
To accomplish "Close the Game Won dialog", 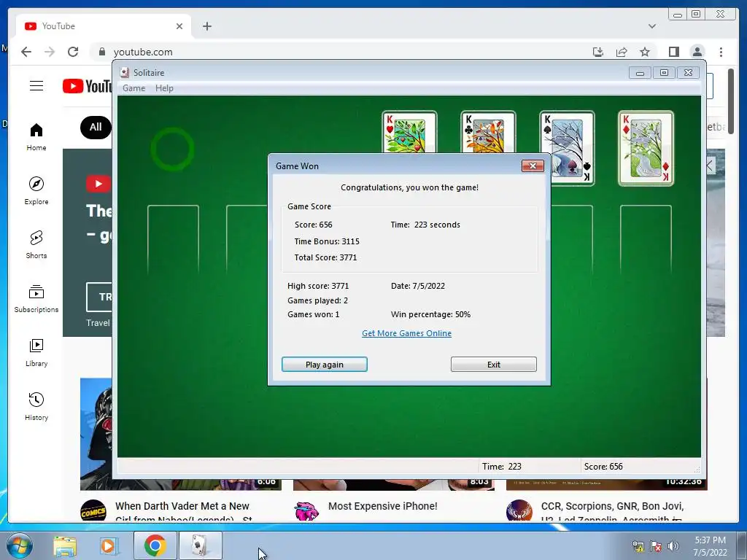I will 533,166.
